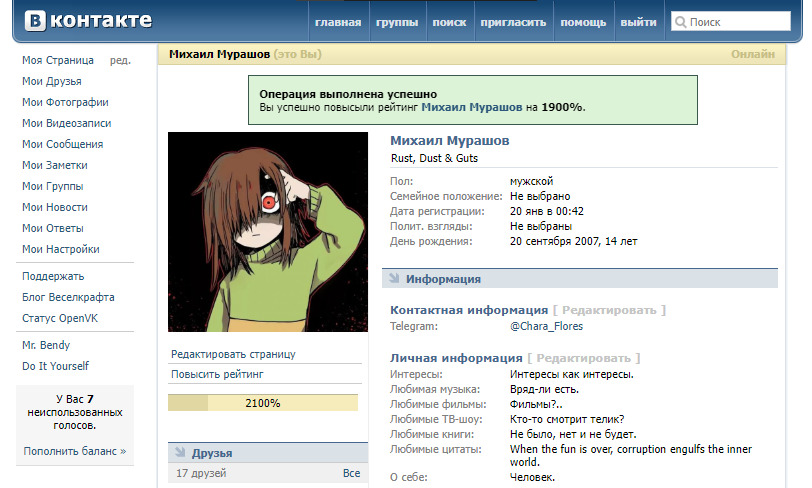
Task: Open the помощь menu item
Action: (583, 22)
